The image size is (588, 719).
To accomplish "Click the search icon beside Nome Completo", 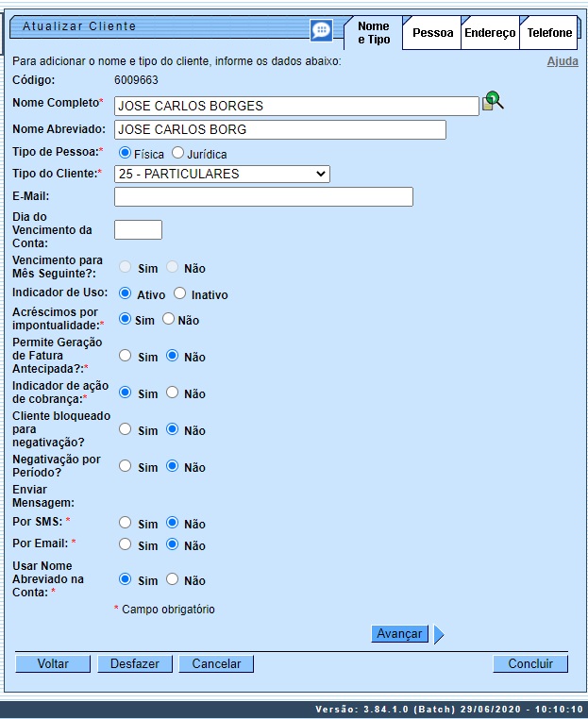I will click(x=493, y=102).
